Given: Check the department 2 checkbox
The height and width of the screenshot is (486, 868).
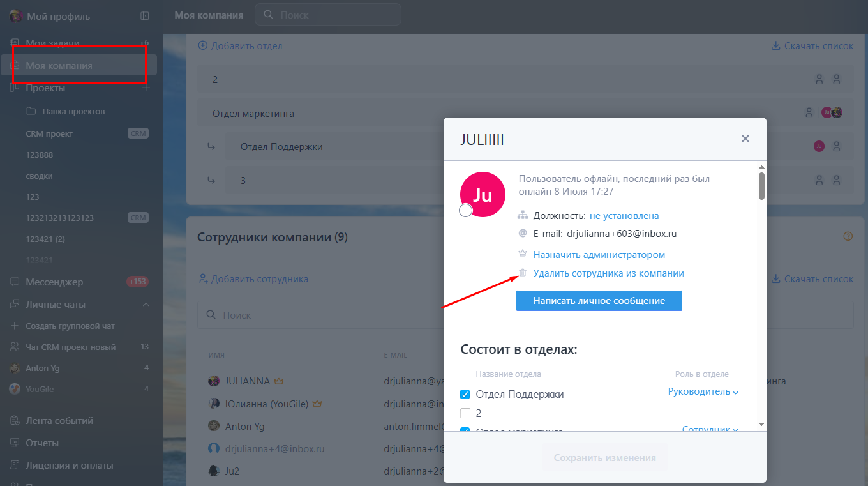Looking at the screenshot, I should (465, 413).
